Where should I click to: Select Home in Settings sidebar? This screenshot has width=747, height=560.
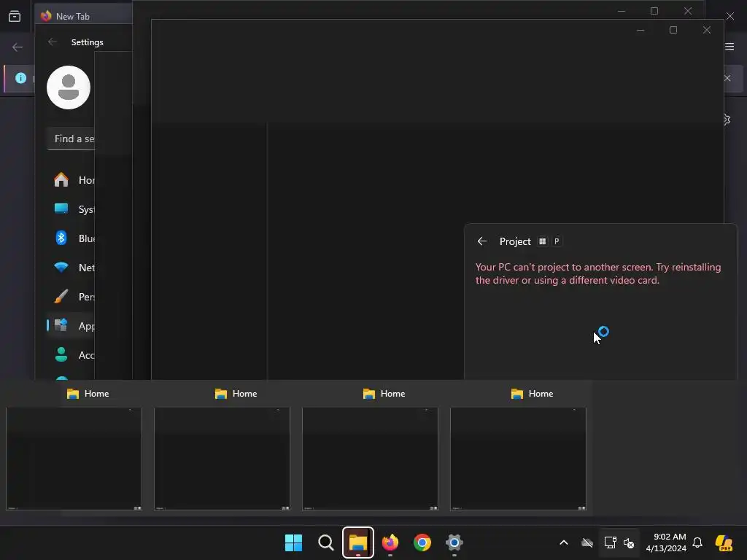pos(71,180)
